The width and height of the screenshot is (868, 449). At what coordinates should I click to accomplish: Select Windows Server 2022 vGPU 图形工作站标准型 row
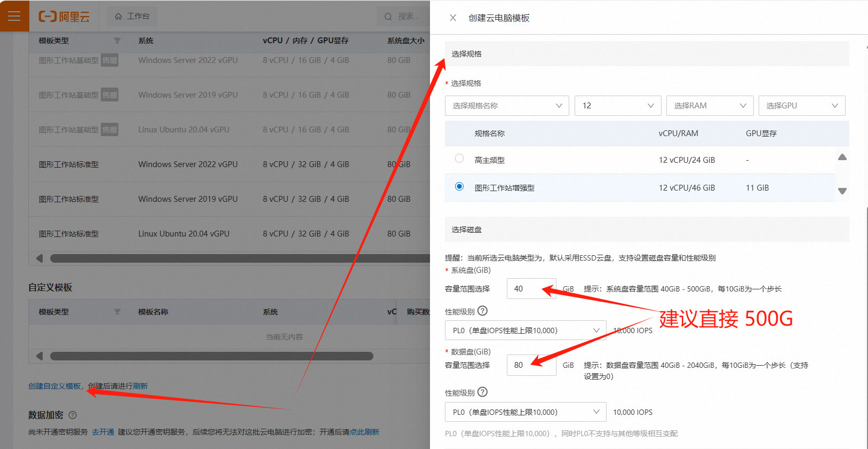[229, 164]
